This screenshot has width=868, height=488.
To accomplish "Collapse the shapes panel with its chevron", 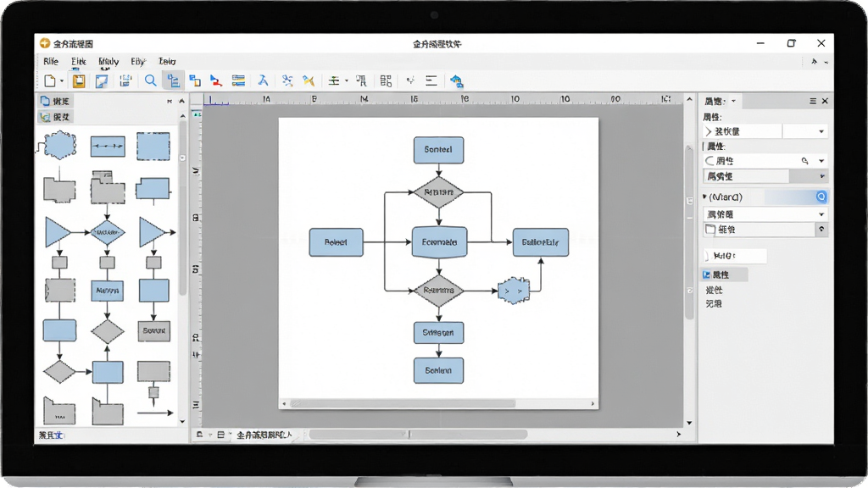I will click(181, 102).
